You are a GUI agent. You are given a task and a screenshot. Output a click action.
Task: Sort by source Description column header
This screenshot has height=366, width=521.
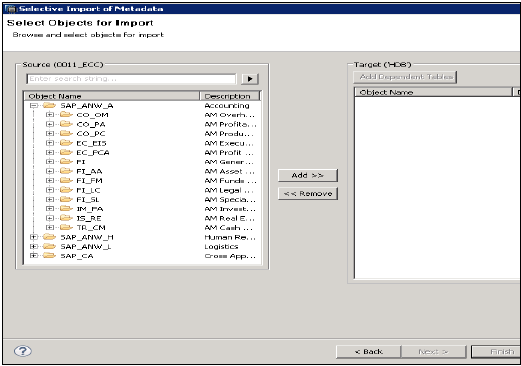tap(229, 96)
